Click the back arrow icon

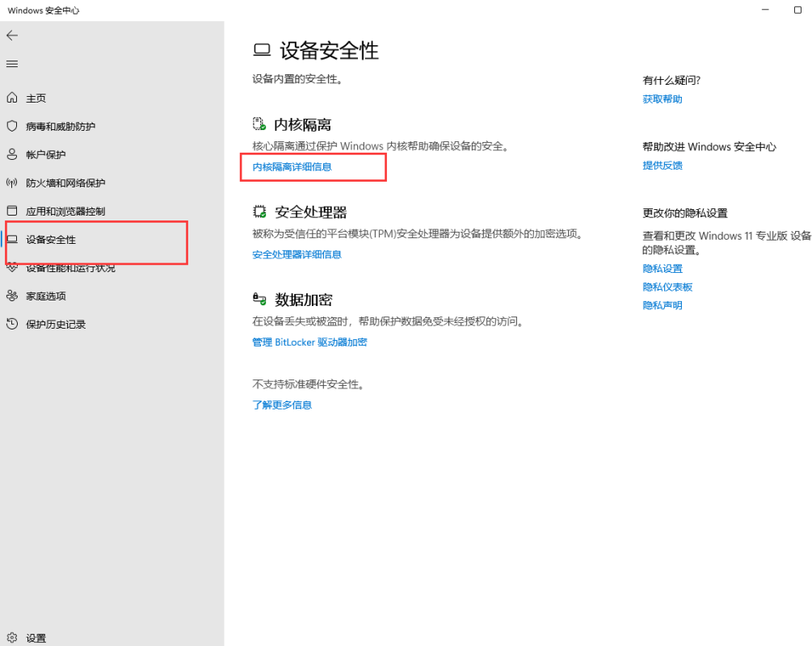12,36
